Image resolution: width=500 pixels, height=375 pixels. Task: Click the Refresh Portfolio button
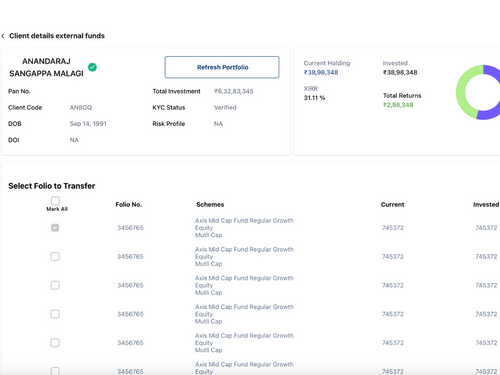pyautogui.click(x=222, y=67)
